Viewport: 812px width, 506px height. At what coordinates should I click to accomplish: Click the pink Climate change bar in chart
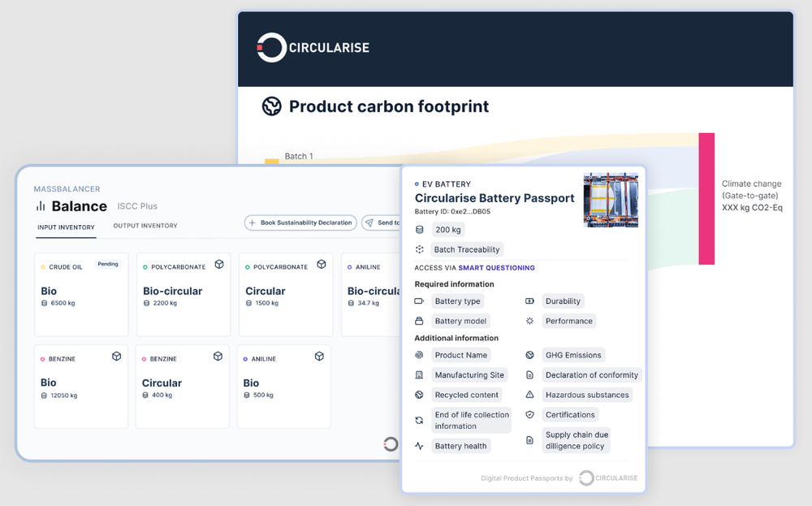[706, 199]
